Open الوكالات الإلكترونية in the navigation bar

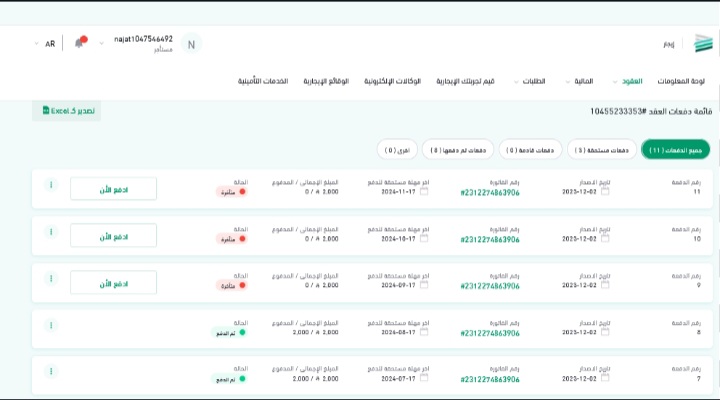coord(392,81)
